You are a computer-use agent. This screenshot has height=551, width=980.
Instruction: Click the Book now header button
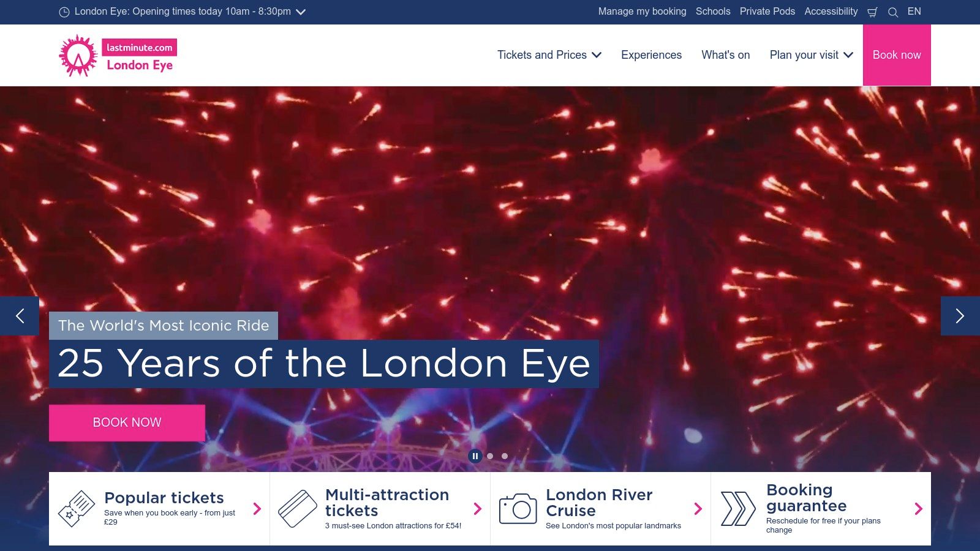[x=897, y=55]
